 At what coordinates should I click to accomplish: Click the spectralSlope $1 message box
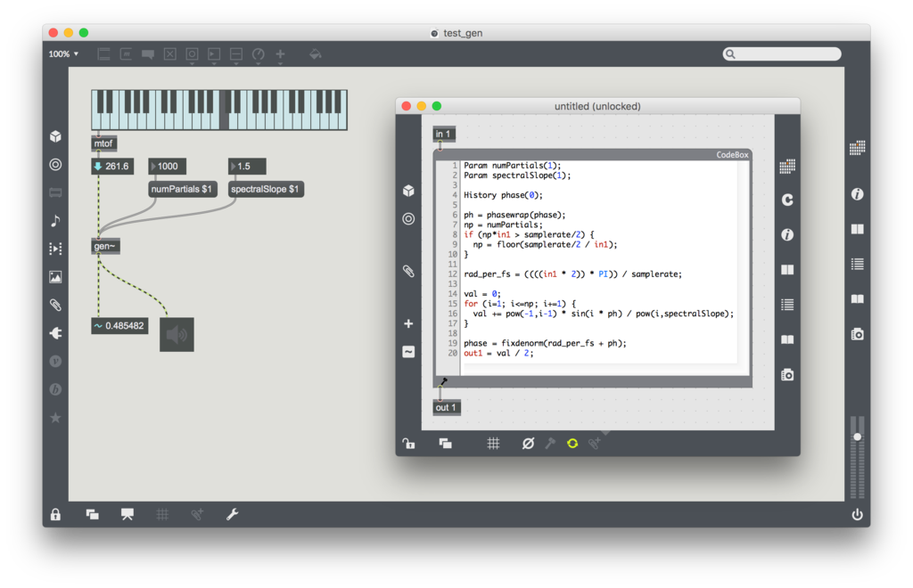click(267, 189)
